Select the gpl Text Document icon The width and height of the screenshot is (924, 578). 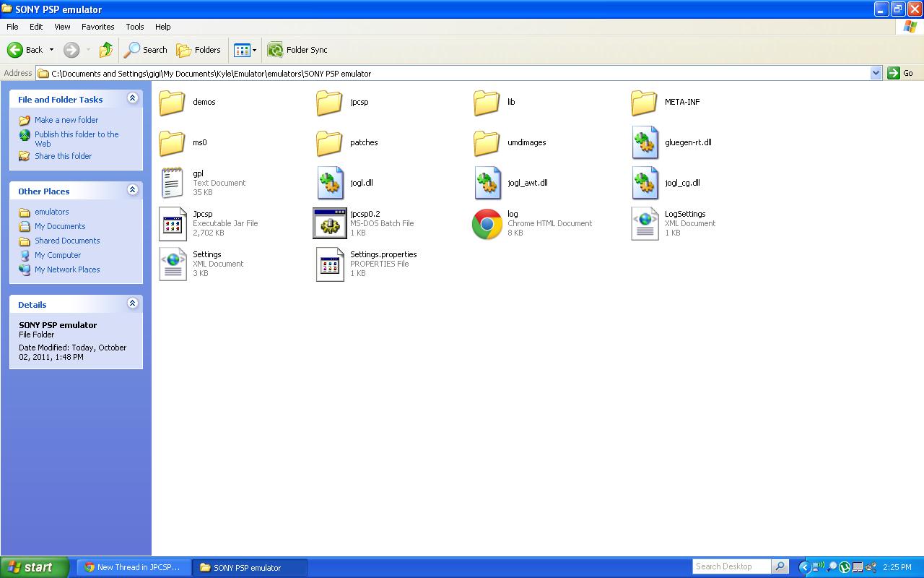click(173, 183)
